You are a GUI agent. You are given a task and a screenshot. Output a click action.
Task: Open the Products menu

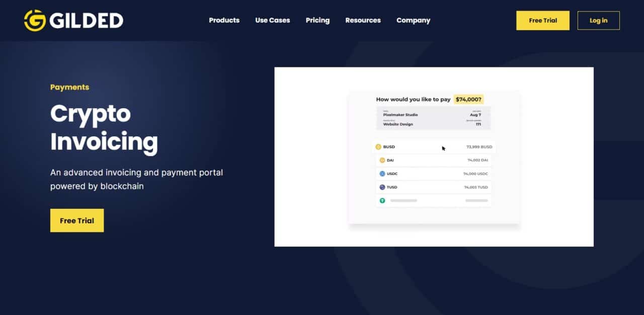pos(224,20)
